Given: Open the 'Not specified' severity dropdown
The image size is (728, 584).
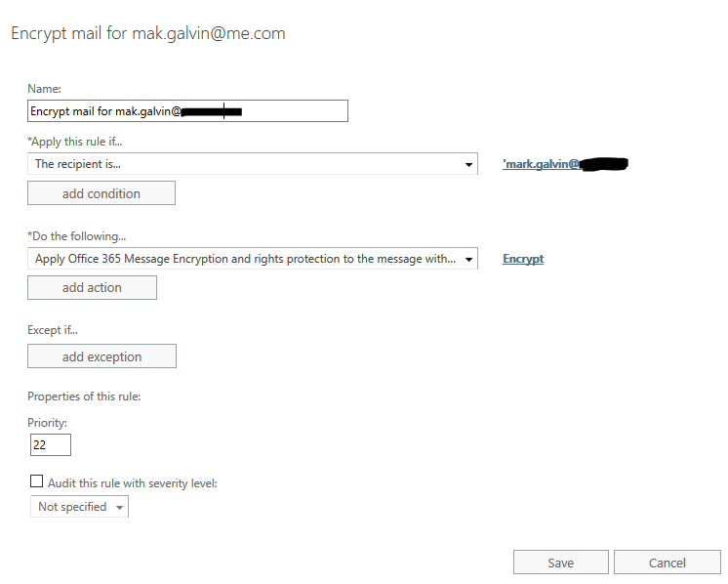Looking at the screenshot, I should click(x=79, y=507).
